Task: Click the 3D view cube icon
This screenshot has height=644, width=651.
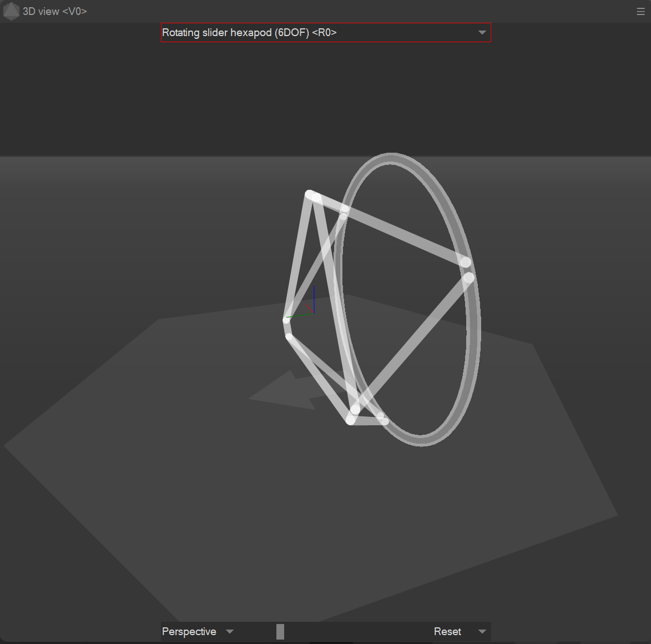Action: [11, 11]
